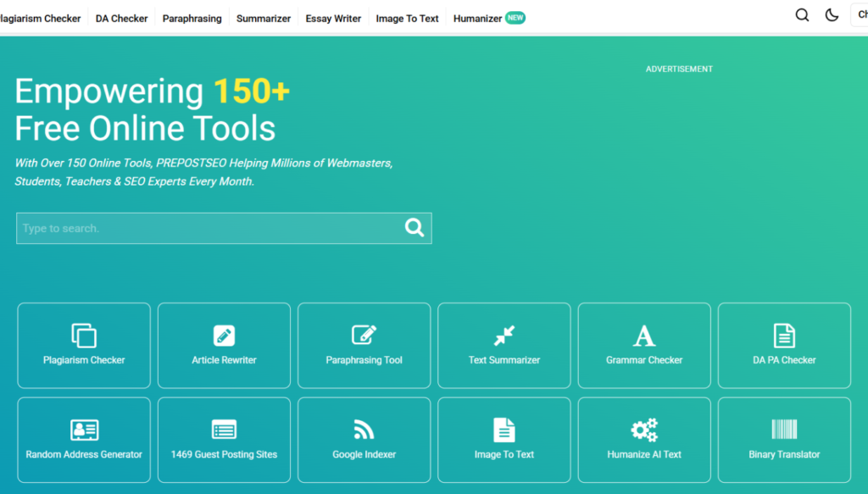The height and width of the screenshot is (494, 868).
Task: Open Image To Text in the top menu
Action: (407, 19)
